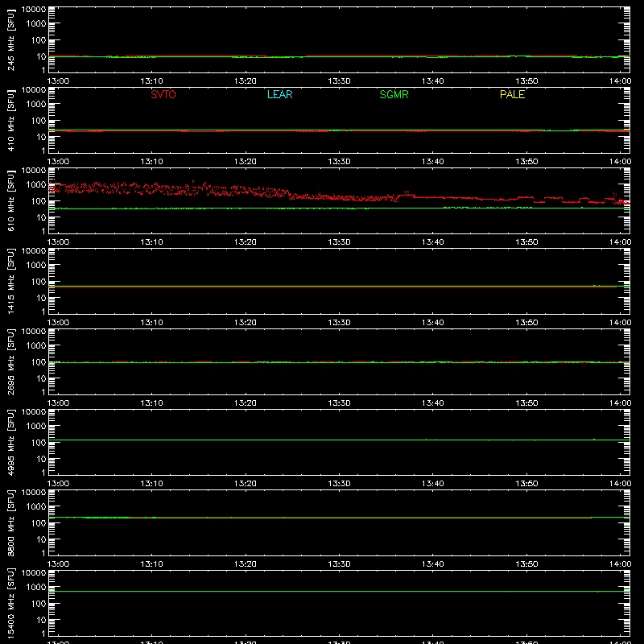Click 14:00 tick label of 245 MHz panel

[x=620, y=81]
